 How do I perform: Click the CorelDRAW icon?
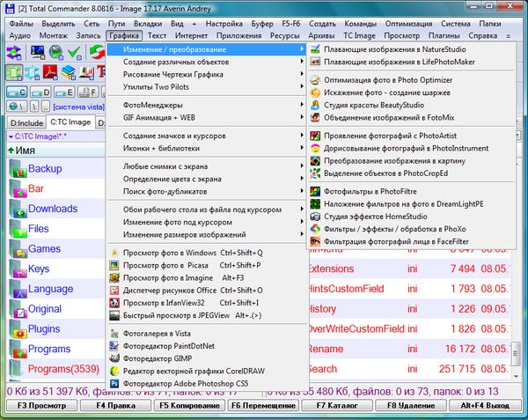pos(114,372)
